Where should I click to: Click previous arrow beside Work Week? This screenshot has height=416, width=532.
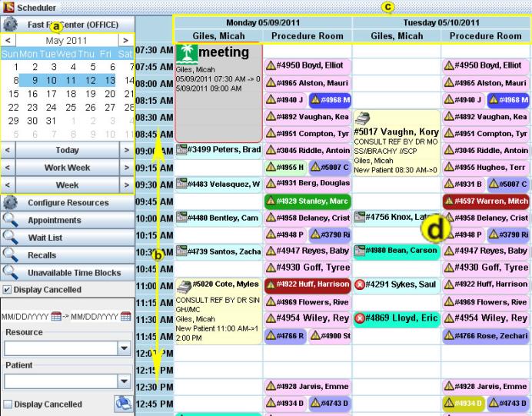[x=8, y=168]
